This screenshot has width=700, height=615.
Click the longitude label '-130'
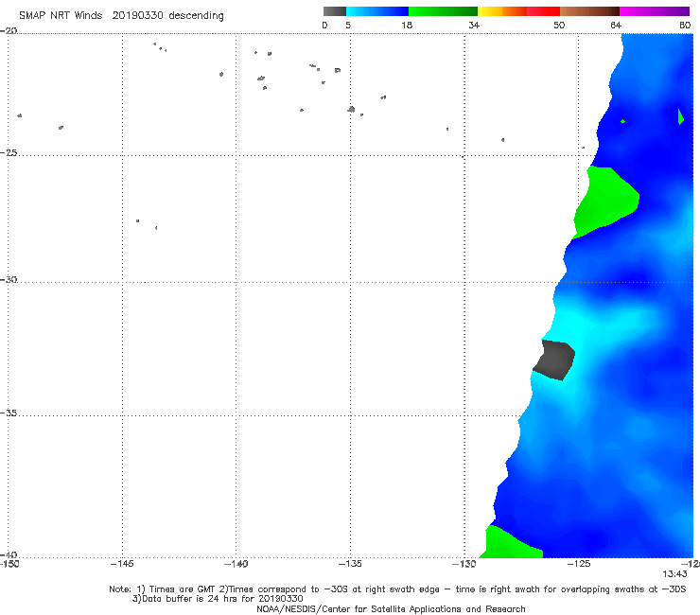(x=464, y=564)
